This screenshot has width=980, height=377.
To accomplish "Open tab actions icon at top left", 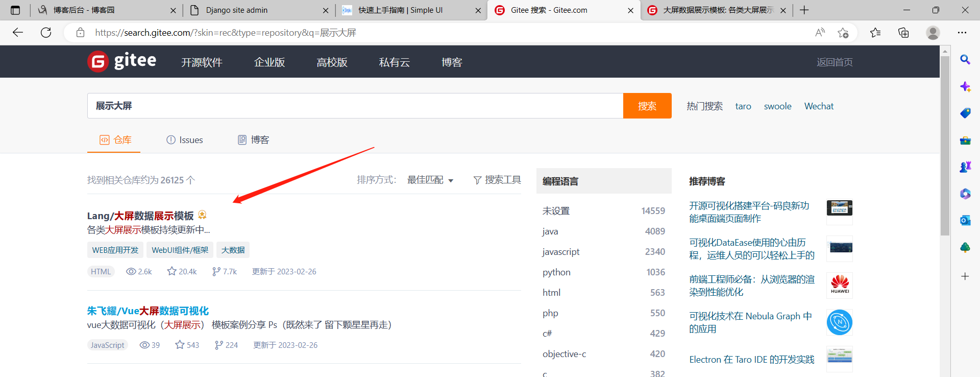I will (15, 10).
